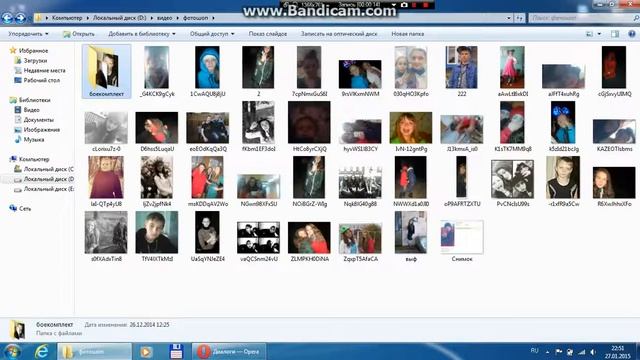Click the help question mark icon
Image resolution: width=640 pixels, height=360 pixels.
pyautogui.click(x=632, y=34)
